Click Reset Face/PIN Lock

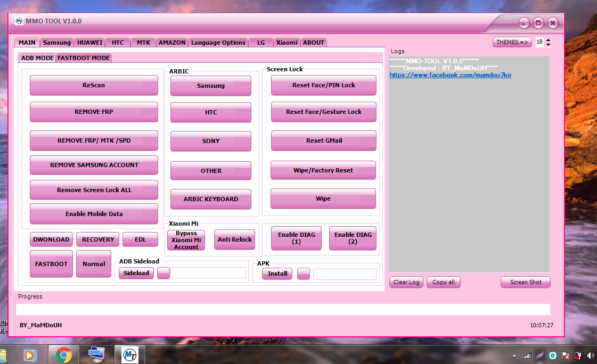(x=324, y=85)
